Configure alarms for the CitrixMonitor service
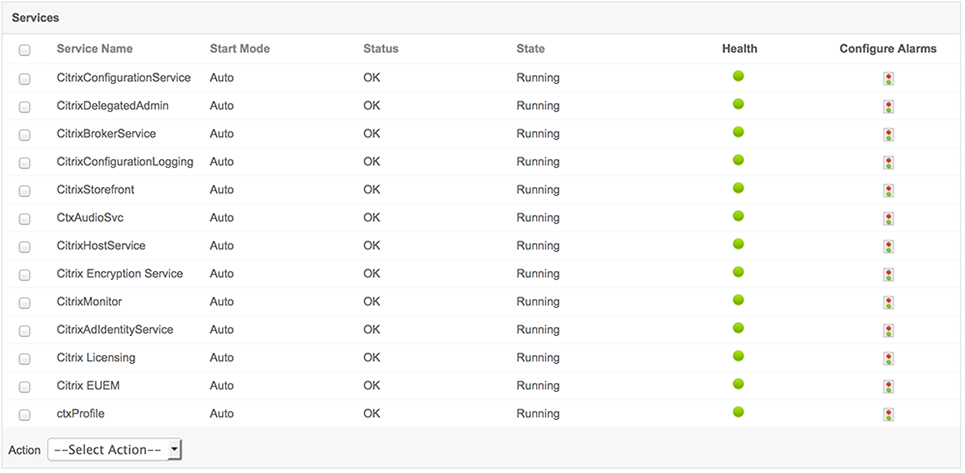The image size is (965, 473). 888,302
